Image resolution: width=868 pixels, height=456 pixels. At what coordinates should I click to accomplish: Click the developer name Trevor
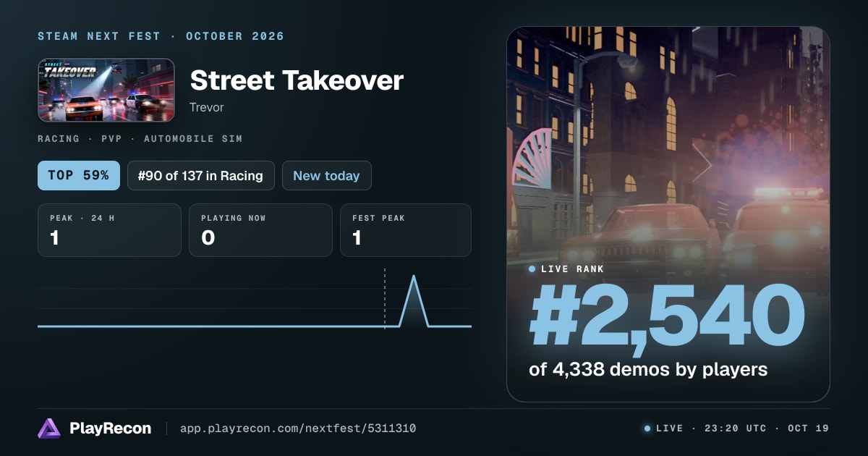tap(207, 107)
